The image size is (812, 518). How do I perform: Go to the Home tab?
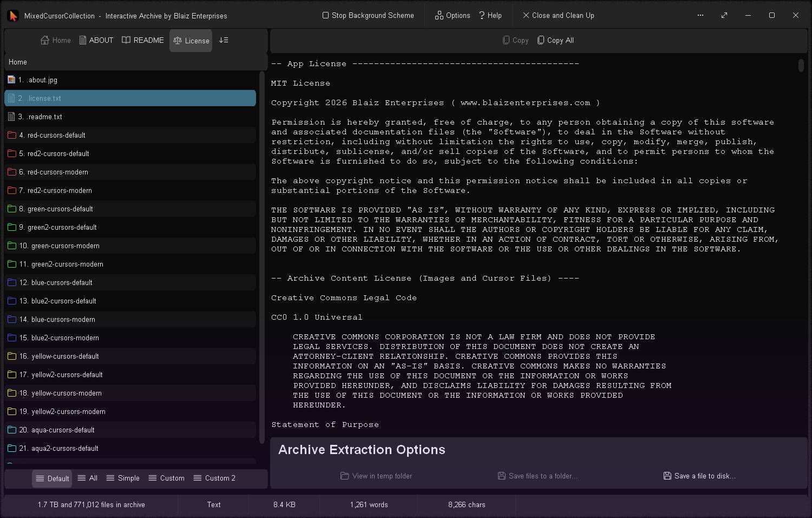56,40
